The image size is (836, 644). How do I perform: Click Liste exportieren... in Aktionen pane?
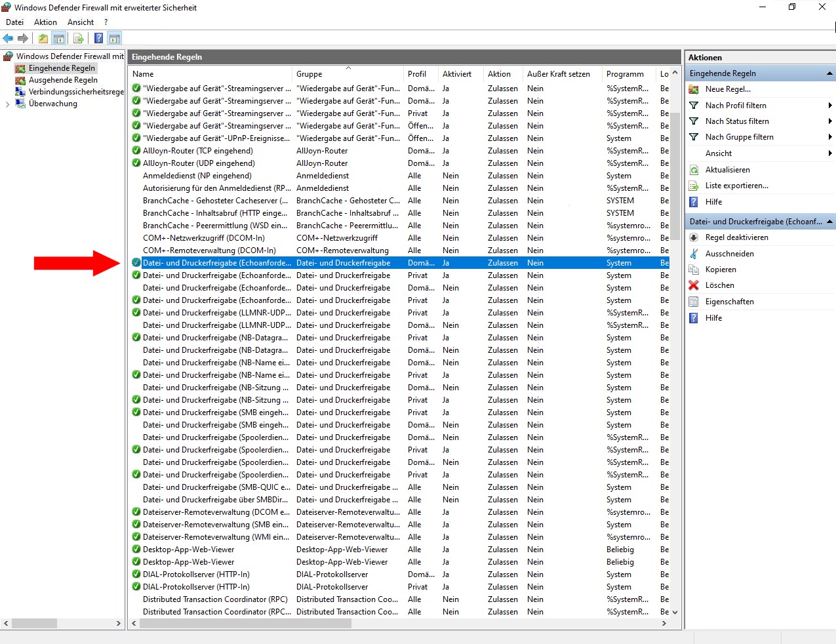point(736,186)
